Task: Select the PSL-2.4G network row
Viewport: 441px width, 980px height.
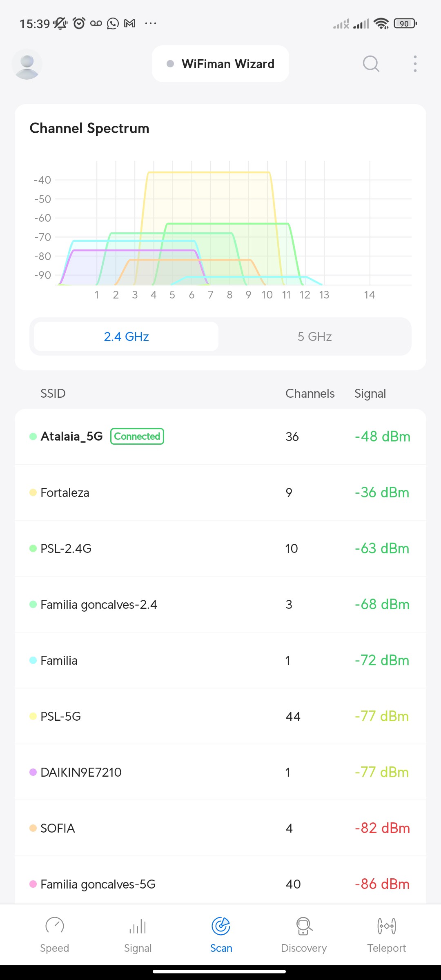Action: (x=220, y=548)
